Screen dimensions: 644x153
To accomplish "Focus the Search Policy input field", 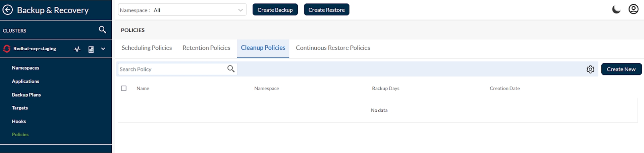I will [x=171, y=69].
